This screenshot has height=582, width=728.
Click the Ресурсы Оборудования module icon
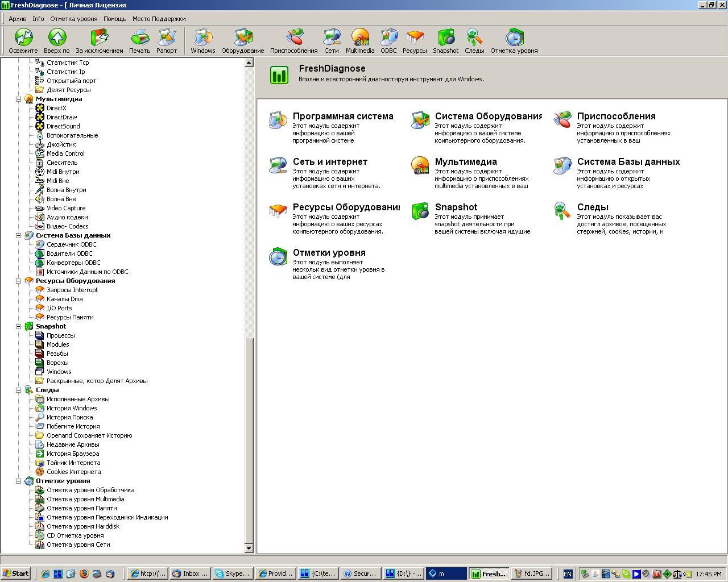278,211
